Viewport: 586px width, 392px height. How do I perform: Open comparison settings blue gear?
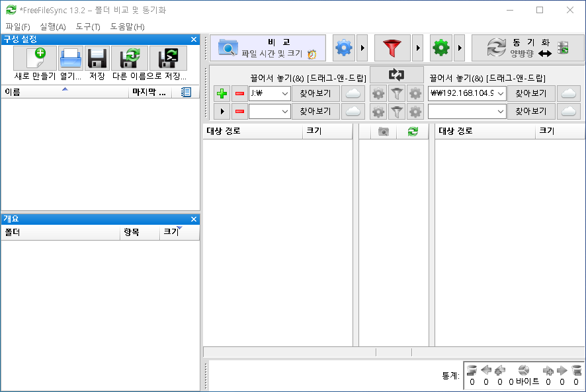coord(343,48)
